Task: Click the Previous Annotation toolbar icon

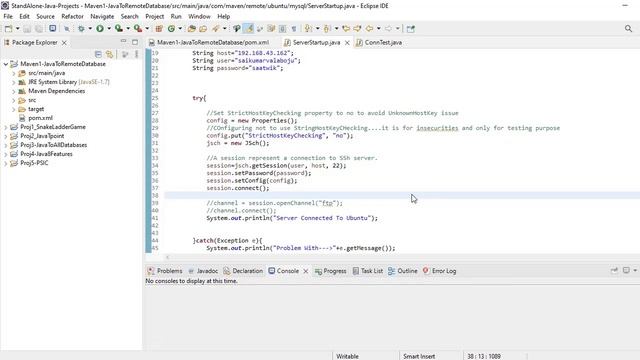Action: (x=327, y=29)
